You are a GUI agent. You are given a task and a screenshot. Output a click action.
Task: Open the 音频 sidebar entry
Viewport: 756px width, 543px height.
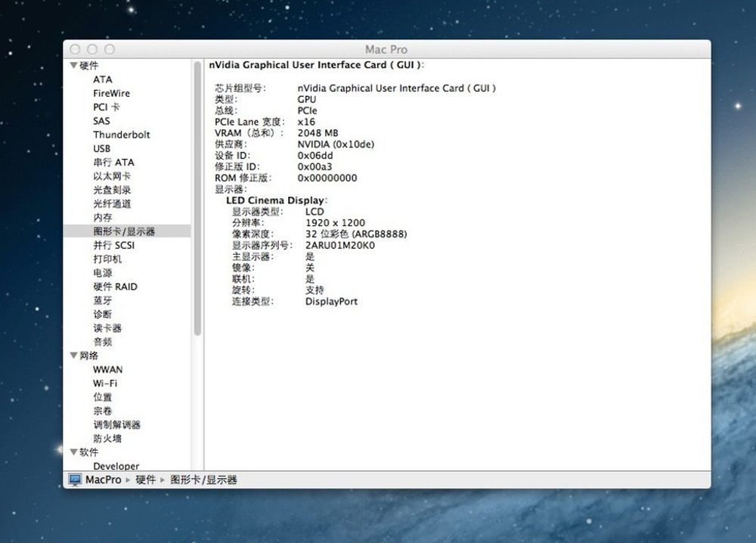103,342
